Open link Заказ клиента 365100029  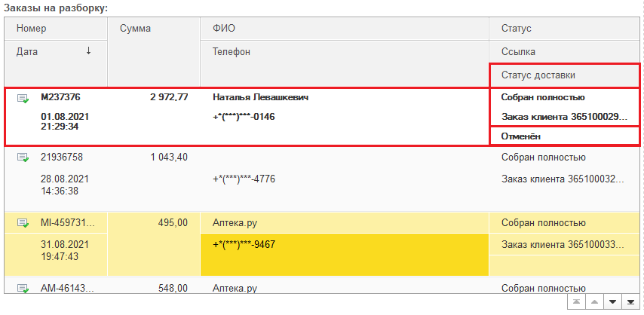[x=564, y=117]
